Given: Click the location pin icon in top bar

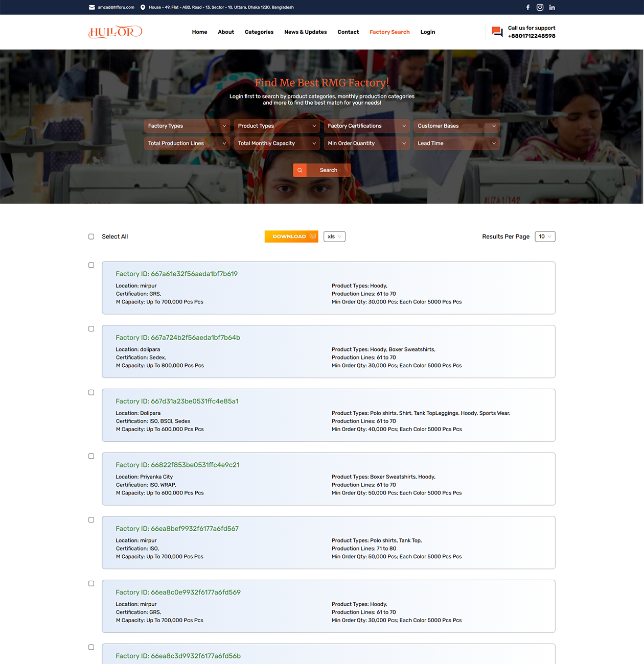Looking at the screenshot, I should coord(143,7).
